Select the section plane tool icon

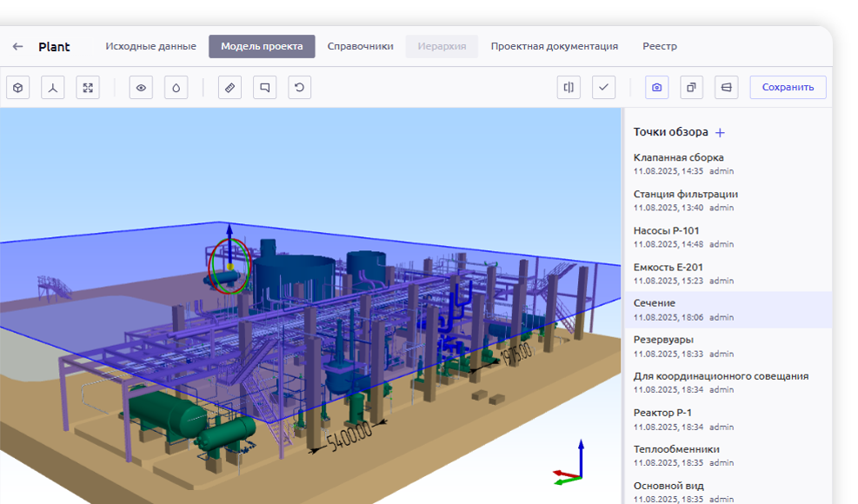pyautogui.click(x=726, y=88)
